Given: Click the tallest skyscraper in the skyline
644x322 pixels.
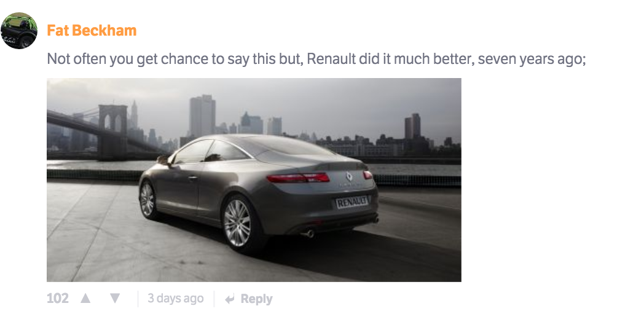Looking at the screenshot, I should pyautogui.click(x=202, y=116).
